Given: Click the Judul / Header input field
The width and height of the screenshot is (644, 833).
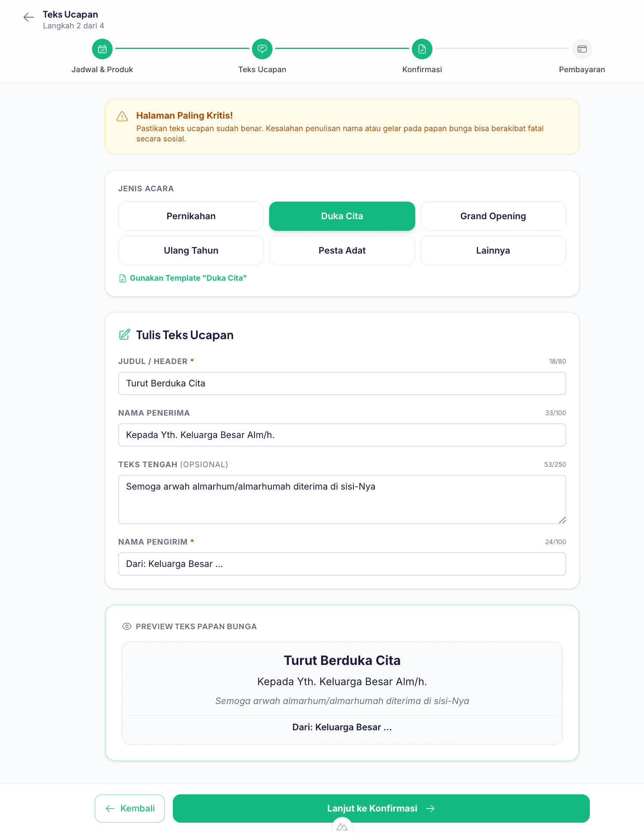Looking at the screenshot, I should coord(342,383).
